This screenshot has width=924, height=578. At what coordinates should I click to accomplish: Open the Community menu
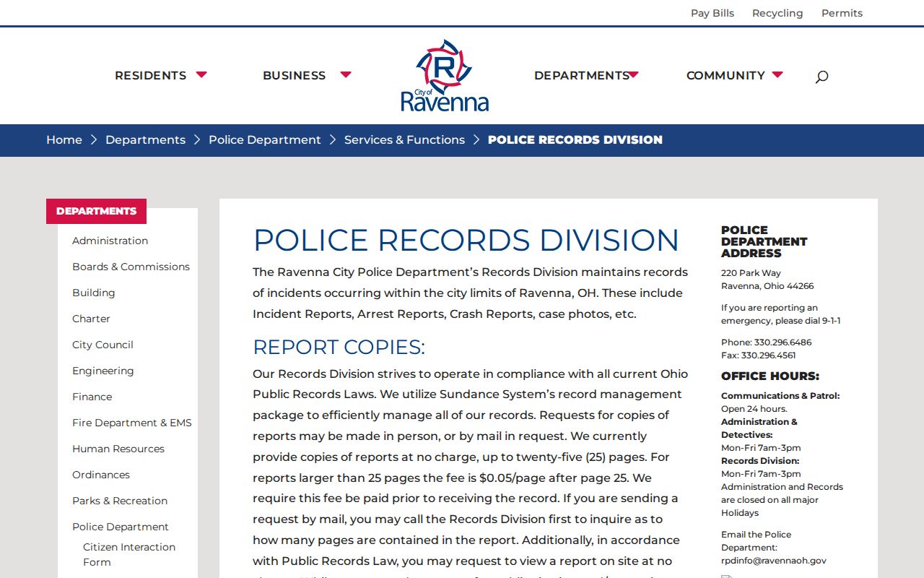(x=725, y=75)
